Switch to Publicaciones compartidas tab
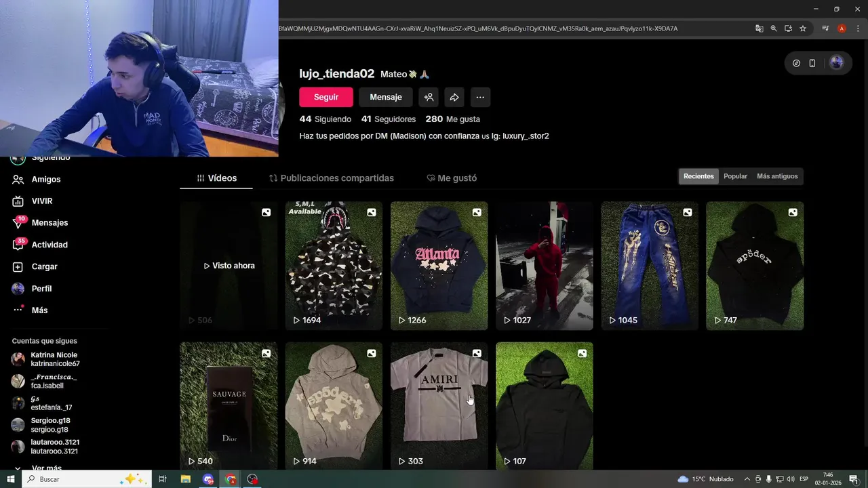This screenshot has width=868, height=488. 331,178
